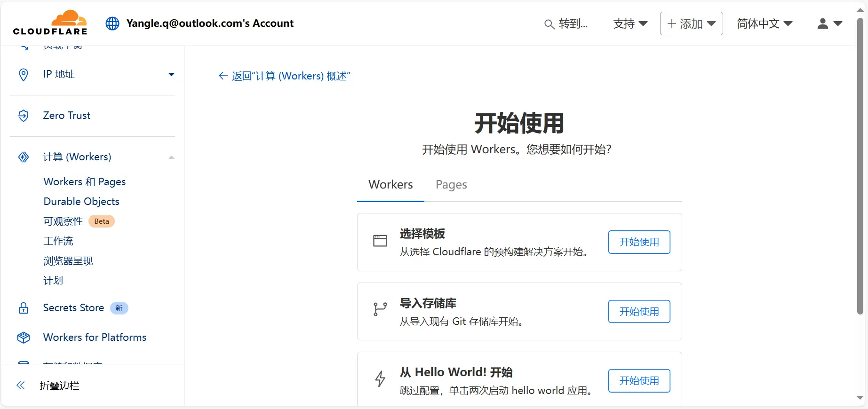Switch to the Workers tab
Screen dimensions: 868x409
tap(390, 184)
